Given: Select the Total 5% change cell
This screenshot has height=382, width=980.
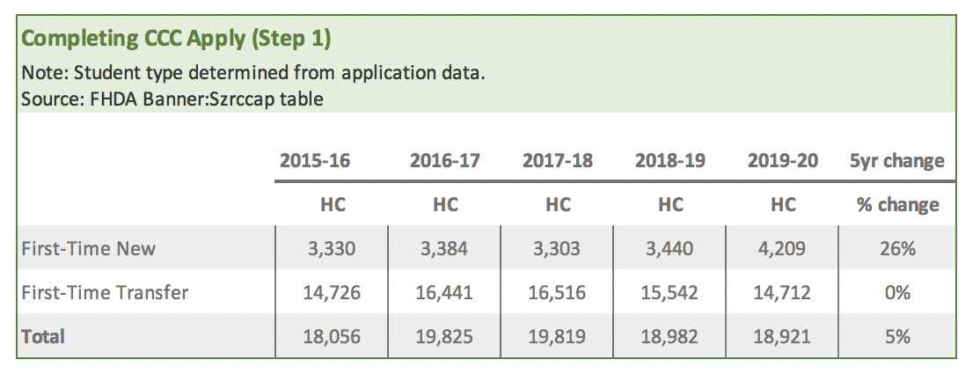Looking at the screenshot, I should [x=897, y=336].
